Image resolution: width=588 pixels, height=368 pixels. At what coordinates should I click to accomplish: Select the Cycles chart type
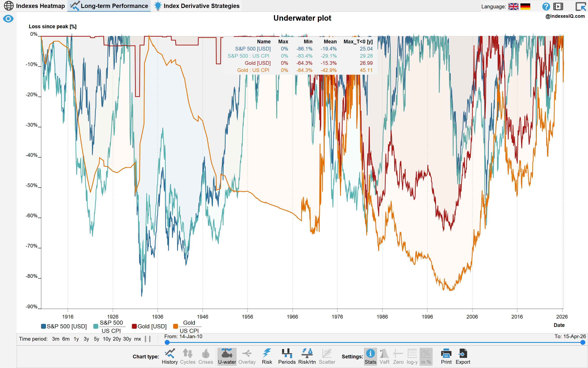click(x=188, y=357)
